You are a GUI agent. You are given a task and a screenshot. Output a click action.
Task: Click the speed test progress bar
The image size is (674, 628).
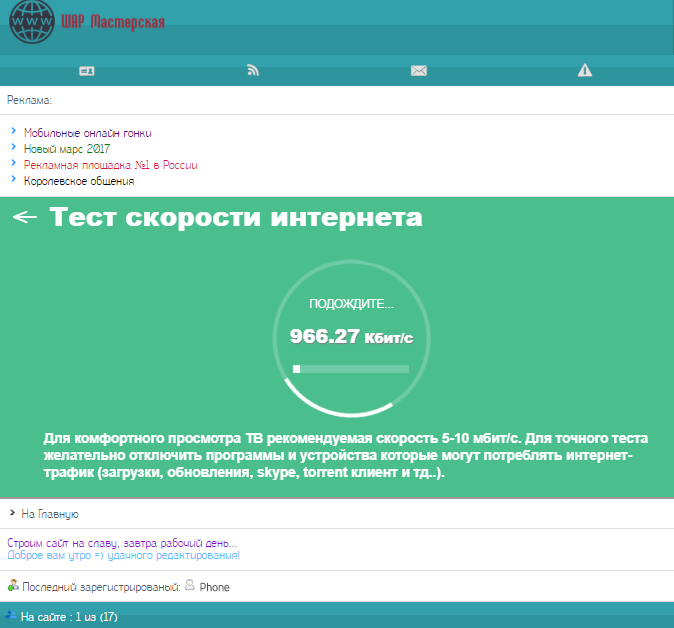click(350, 369)
